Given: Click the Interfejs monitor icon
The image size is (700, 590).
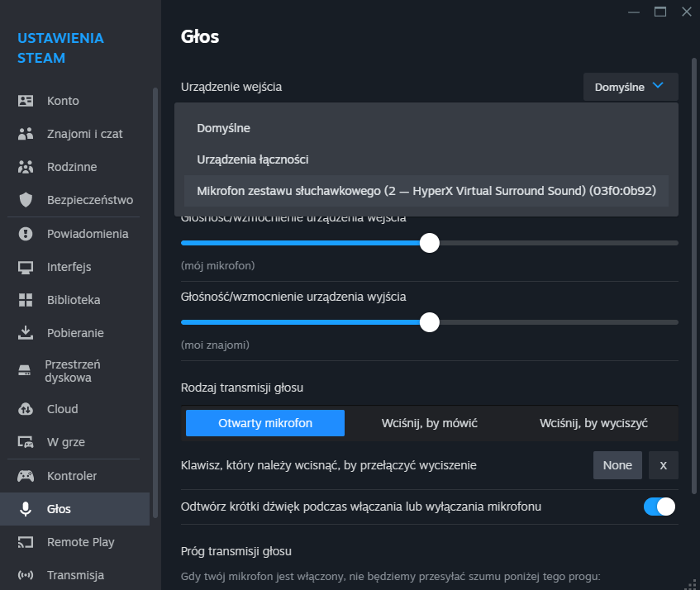Looking at the screenshot, I should pyautogui.click(x=26, y=267).
